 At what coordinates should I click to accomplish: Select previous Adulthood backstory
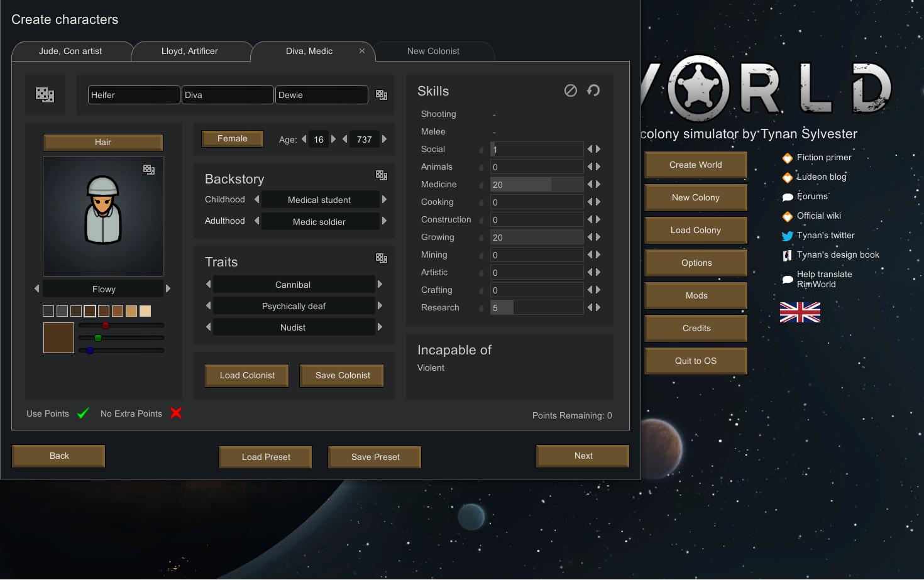click(256, 221)
